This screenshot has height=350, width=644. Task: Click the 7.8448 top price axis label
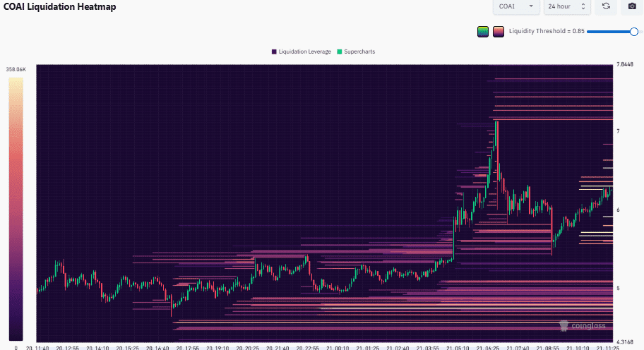coord(625,64)
